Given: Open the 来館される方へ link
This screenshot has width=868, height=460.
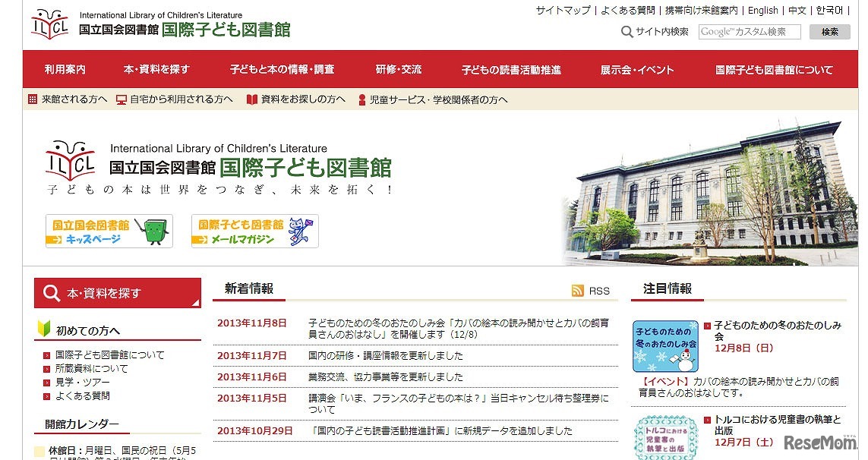Looking at the screenshot, I should 74,99.
